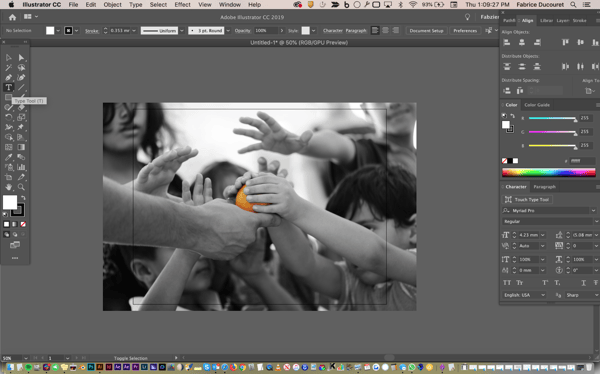
Task: Switch to Color fill mode button
Action: point(7,224)
